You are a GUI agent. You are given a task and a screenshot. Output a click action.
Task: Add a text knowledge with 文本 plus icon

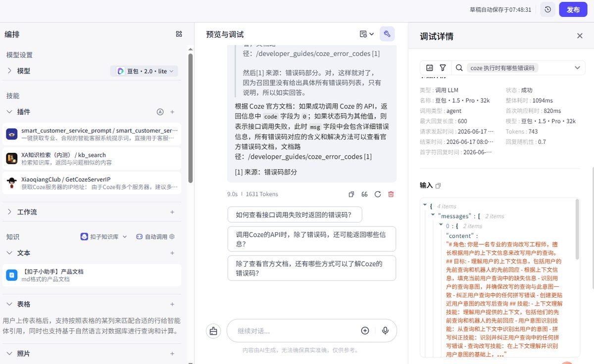[172, 253]
